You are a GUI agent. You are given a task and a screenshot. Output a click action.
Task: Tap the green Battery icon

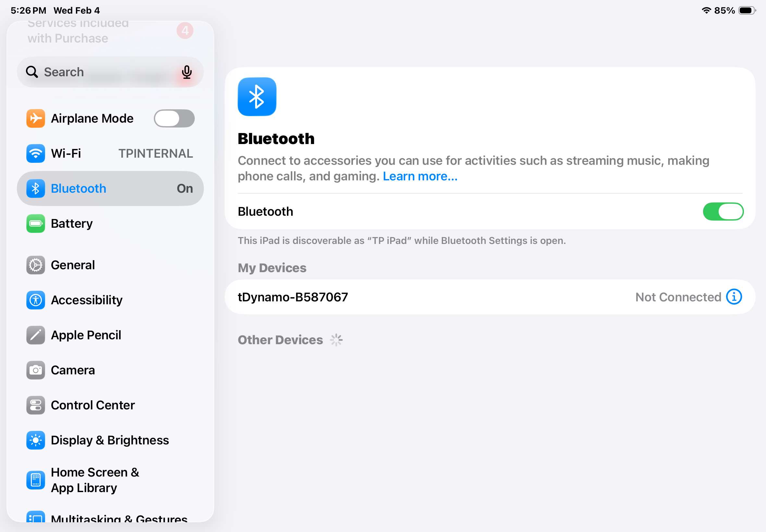(36, 223)
